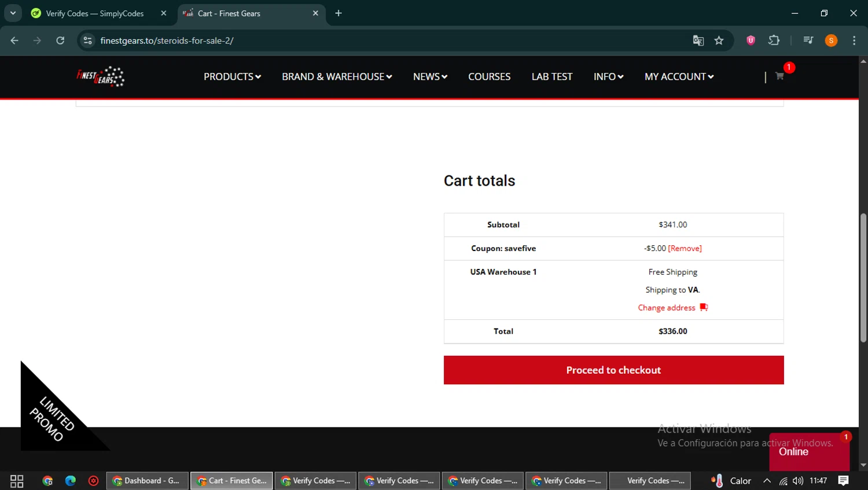The height and width of the screenshot is (490, 868).
Task: Open the Calor weather widget
Action: coord(731,481)
